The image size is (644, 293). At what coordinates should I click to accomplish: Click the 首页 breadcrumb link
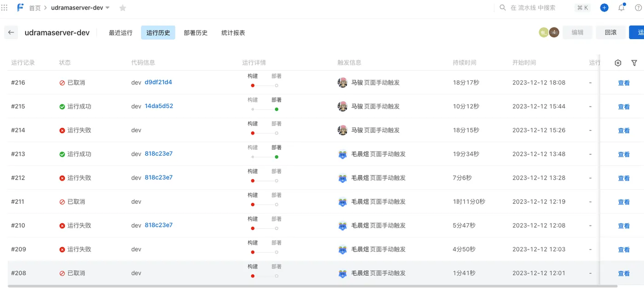34,8
